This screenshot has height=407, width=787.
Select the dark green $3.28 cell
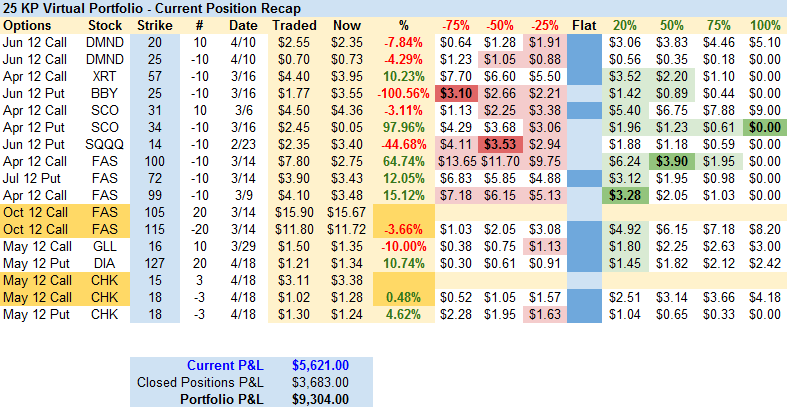pyautogui.click(x=625, y=194)
